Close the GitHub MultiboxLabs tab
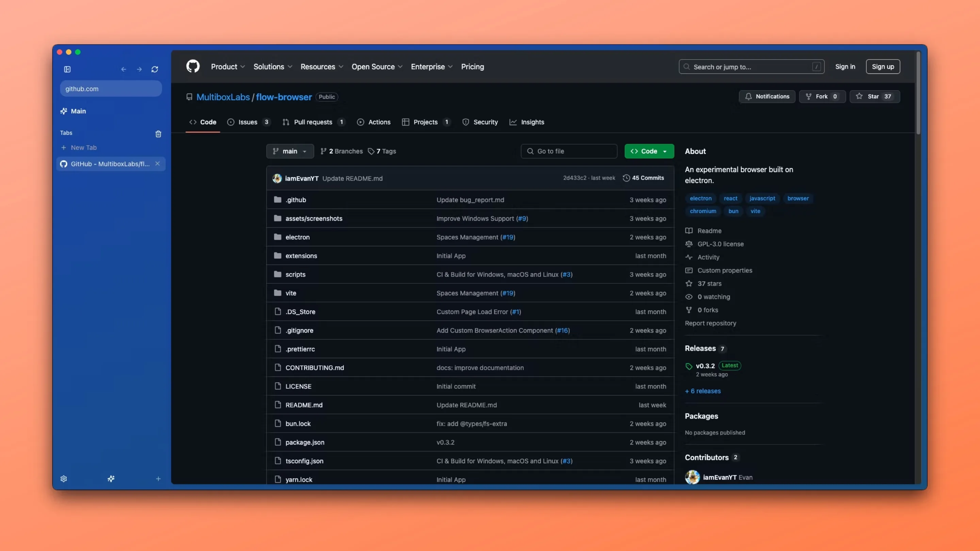Screen dimensions: 980x551 click(x=158, y=164)
